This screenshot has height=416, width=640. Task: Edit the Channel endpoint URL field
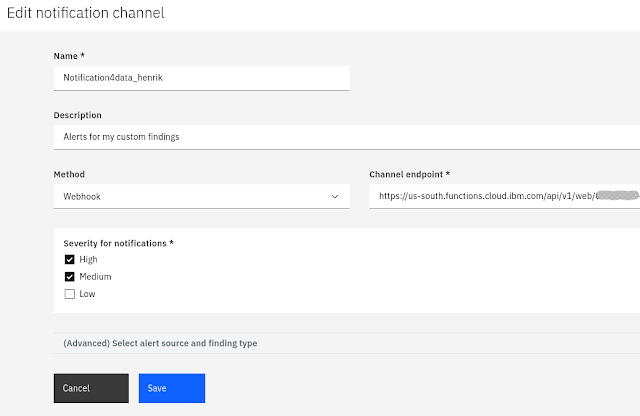[504, 196]
